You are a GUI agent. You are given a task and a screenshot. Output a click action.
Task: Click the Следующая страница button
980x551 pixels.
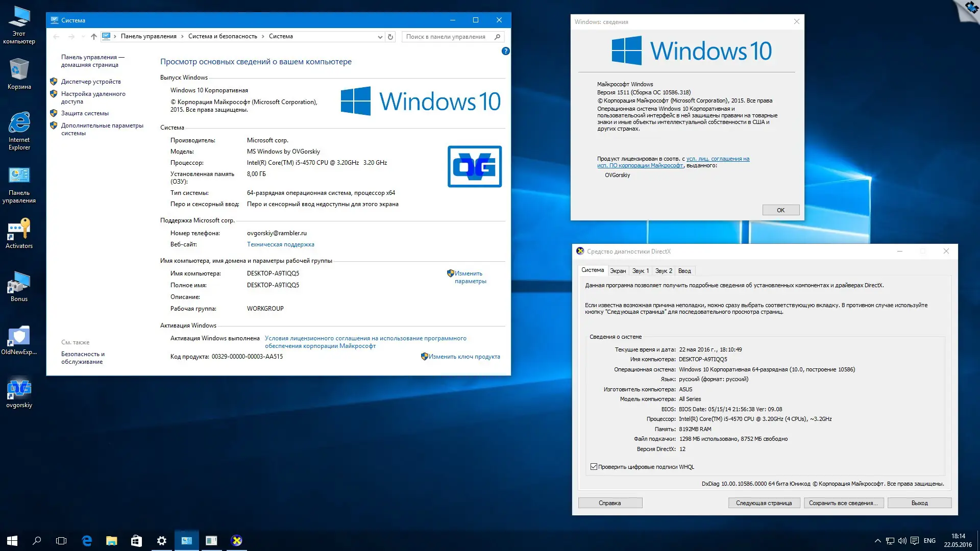(x=764, y=503)
